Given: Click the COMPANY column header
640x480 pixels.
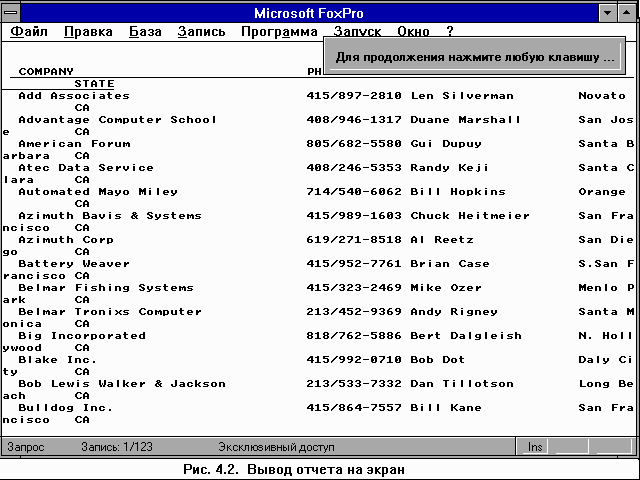Looking at the screenshot, I should 46,72.
